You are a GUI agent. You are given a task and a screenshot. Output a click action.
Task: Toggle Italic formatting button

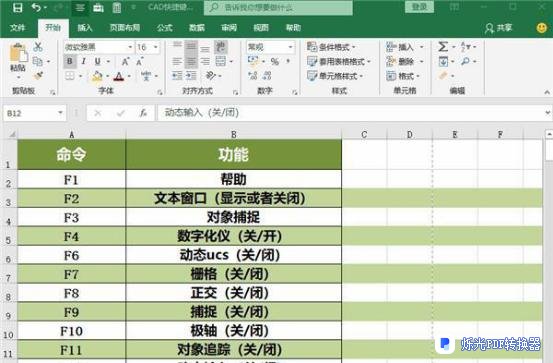tap(83, 61)
